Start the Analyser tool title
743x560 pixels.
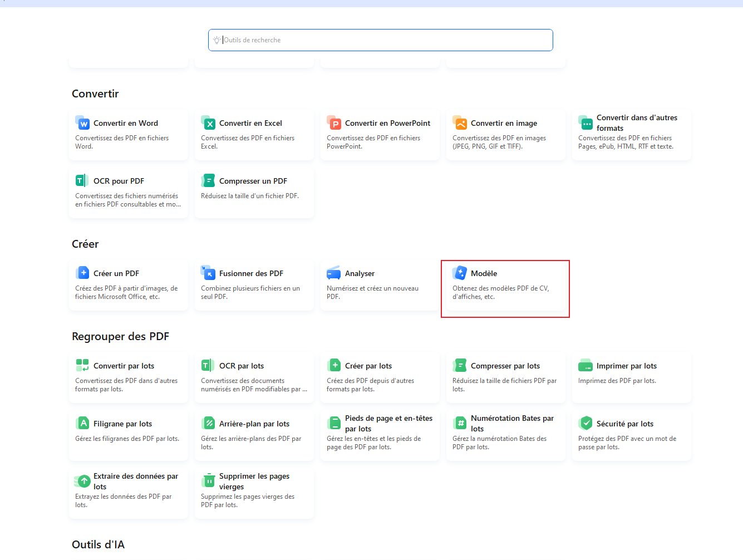click(x=360, y=273)
